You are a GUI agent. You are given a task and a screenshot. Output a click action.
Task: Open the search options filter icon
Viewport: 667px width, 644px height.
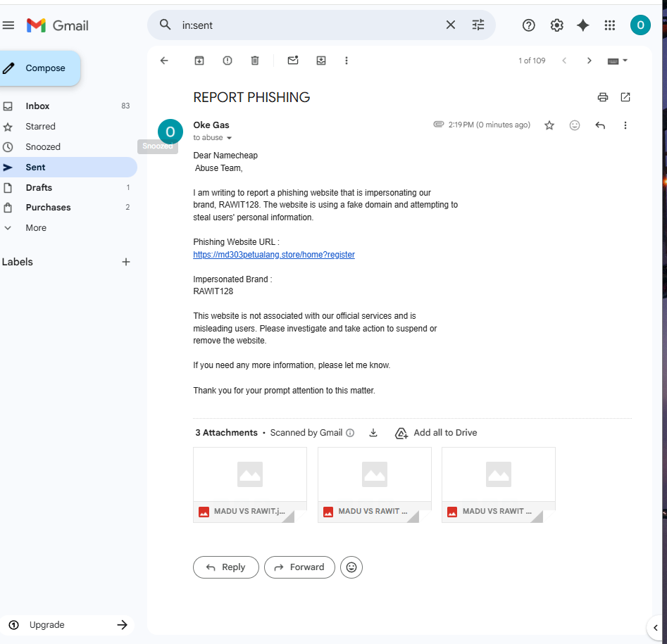pyautogui.click(x=478, y=25)
